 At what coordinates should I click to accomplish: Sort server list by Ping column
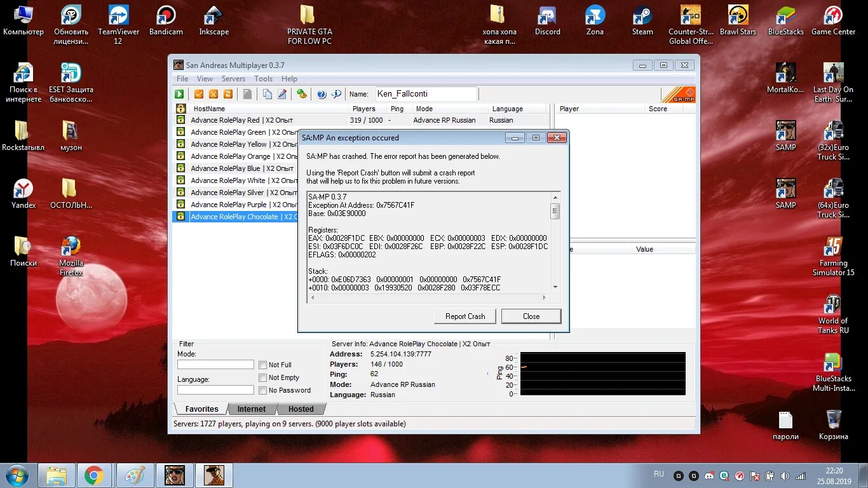(x=400, y=109)
